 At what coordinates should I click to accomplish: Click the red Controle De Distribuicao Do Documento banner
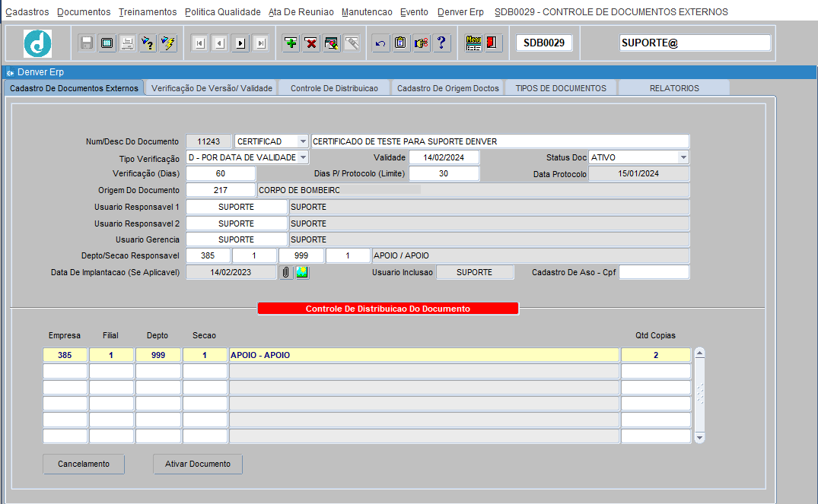point(388,309)
